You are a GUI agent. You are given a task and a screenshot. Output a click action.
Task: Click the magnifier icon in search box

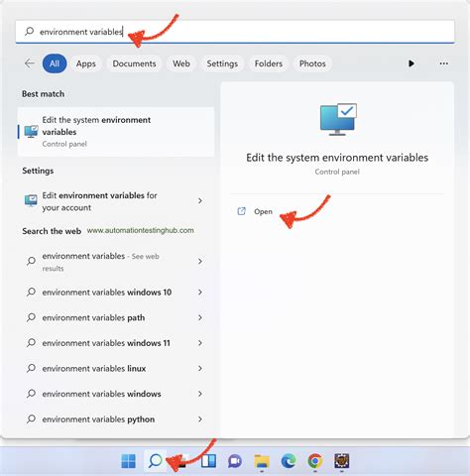pos(30,32)
